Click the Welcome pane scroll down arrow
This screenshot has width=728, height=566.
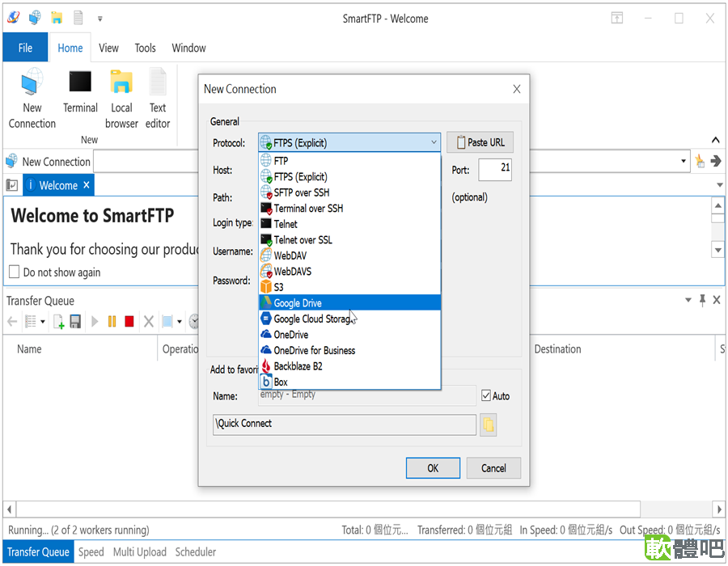pyautogui.click(x=717, y=250)
